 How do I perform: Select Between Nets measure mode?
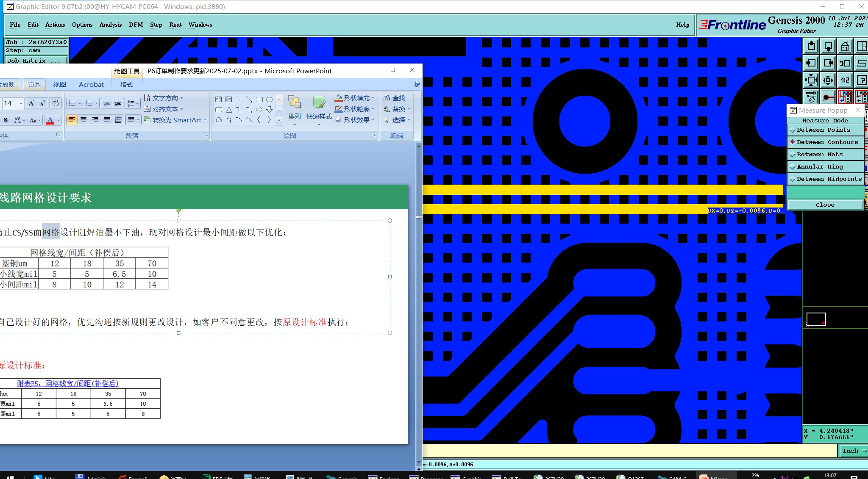coord(819,155)
